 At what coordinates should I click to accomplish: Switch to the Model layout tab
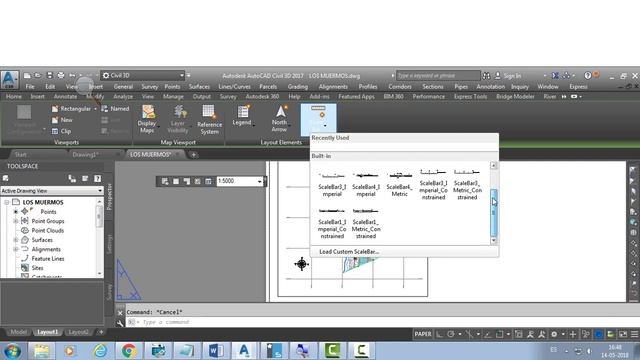(18, 332)
